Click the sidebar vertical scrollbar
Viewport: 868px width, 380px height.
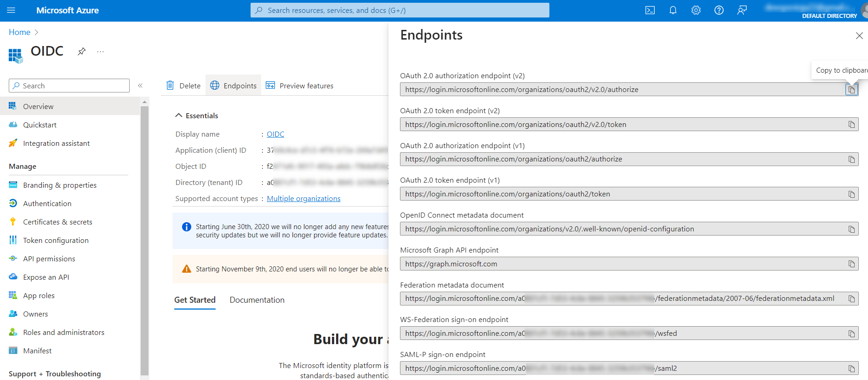click(x=144, y=230)
